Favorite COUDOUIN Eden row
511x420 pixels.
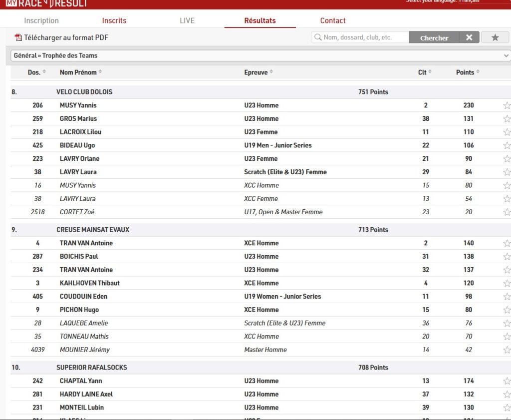click(x=507, y=297)
